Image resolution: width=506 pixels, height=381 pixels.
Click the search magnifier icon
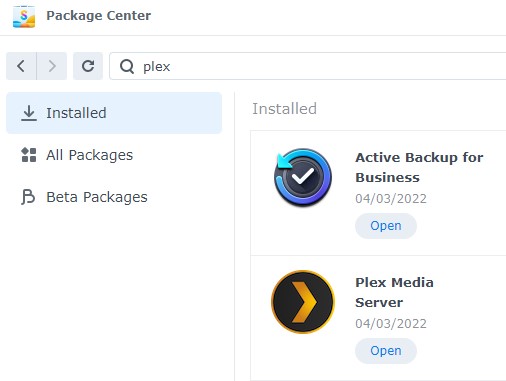click(x=127, y=66)
